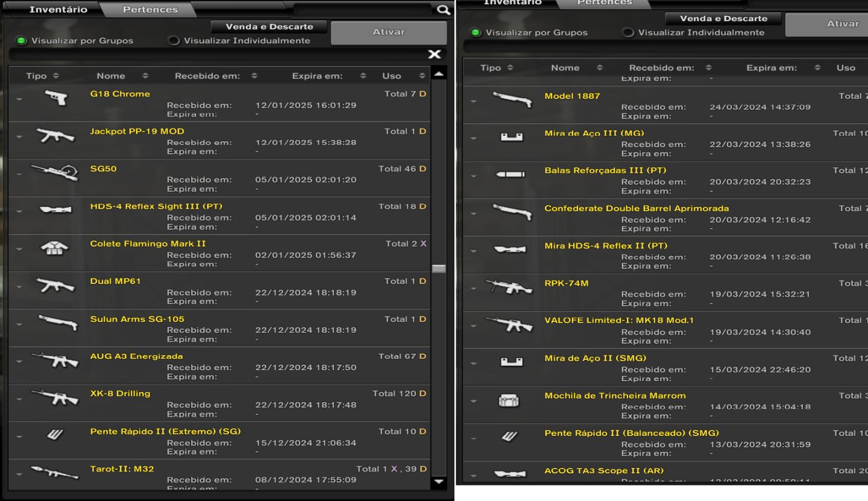Select the HDS-4 Reflex Sight III icon
This screenshot has width=868, height=501.
[x=55, y=210]
